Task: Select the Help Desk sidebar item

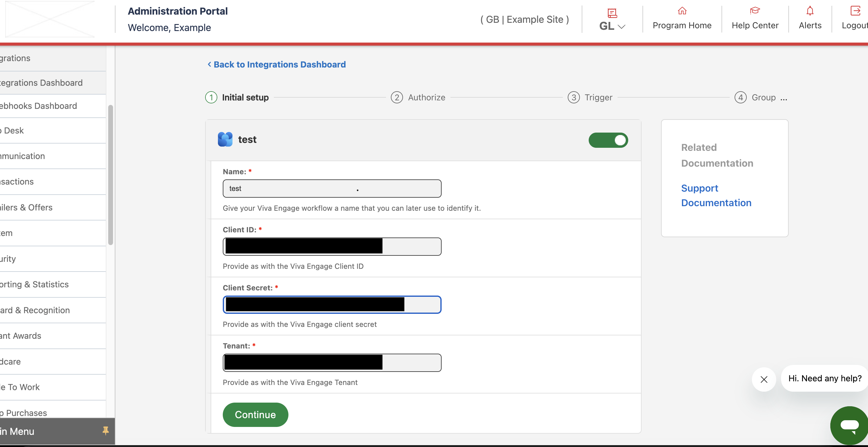Action: [53, 130]
